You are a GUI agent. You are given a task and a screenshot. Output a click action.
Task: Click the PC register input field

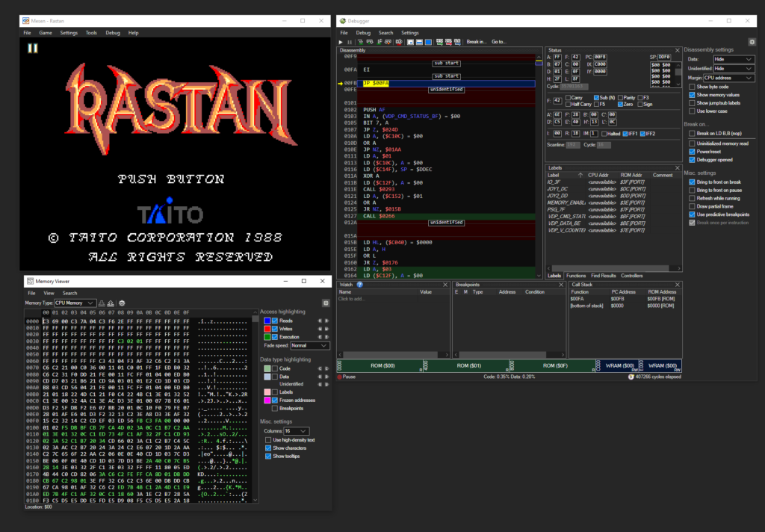click(600, 57)
